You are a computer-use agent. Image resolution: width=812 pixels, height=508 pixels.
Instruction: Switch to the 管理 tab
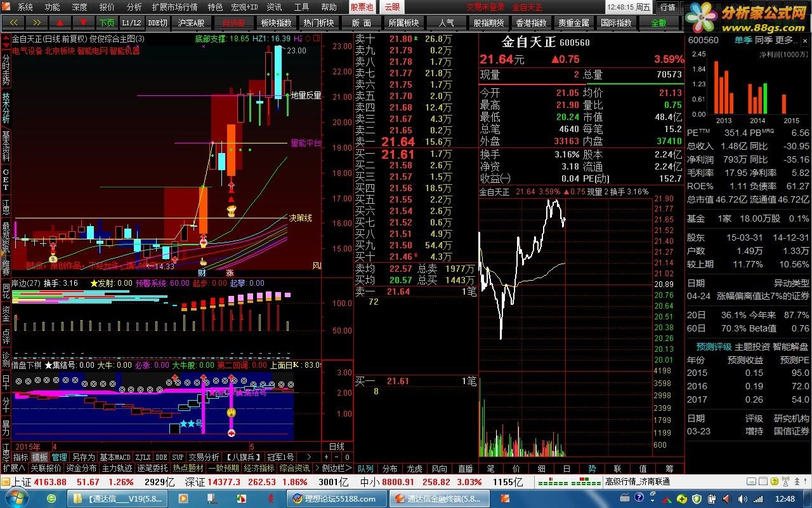pos(59,457)
